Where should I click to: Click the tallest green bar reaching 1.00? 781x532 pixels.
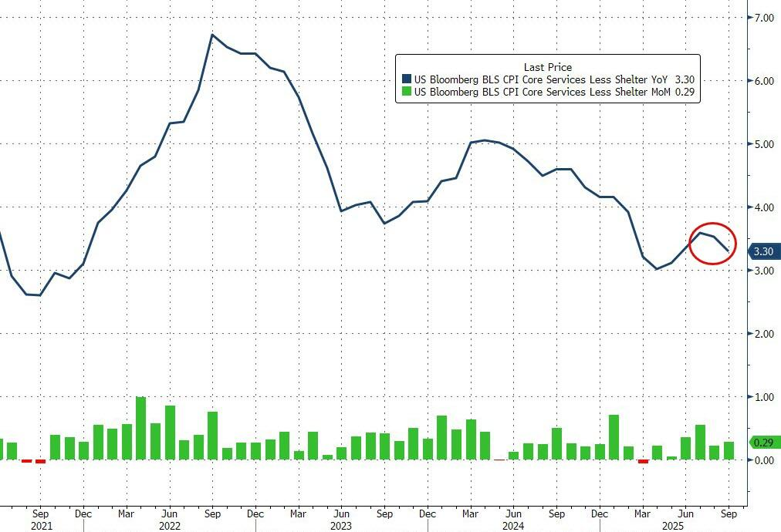[140, 428]
